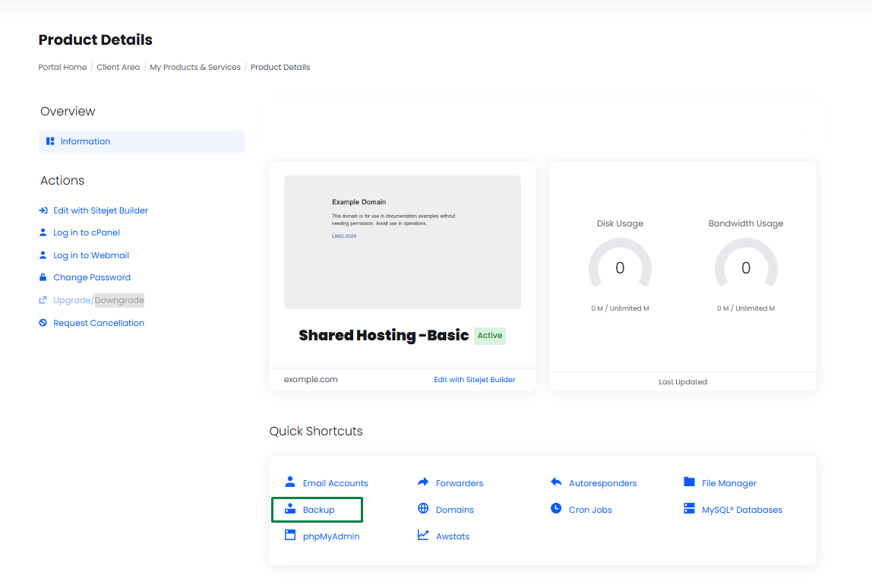Click the Awstats chart icon
This screenshot has height=588, width=872.
(423, 536)
